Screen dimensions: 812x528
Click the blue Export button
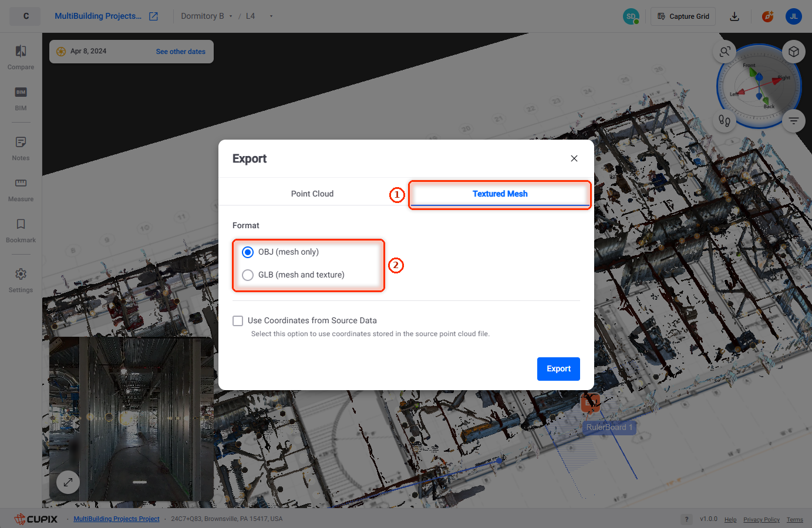558,369
